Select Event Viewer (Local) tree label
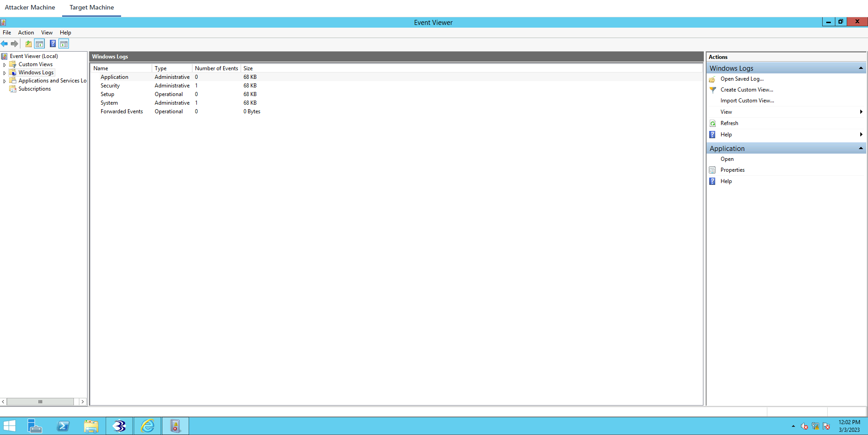The width and height of the screenshot is (868, 435). 34,56
